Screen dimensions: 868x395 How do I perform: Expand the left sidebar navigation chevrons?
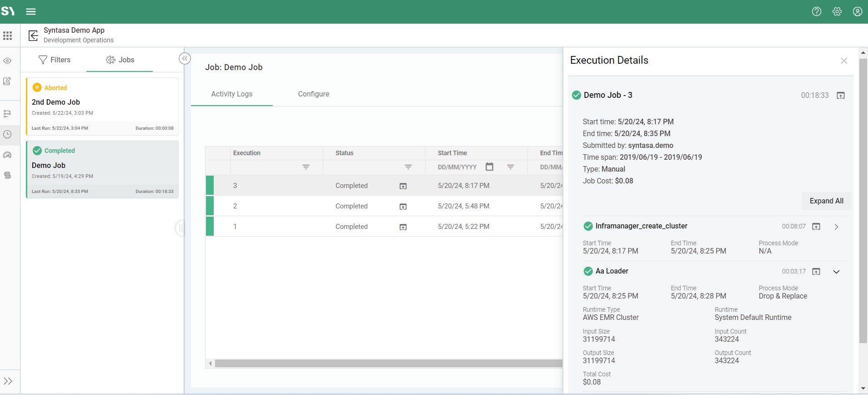pos(8,381)
